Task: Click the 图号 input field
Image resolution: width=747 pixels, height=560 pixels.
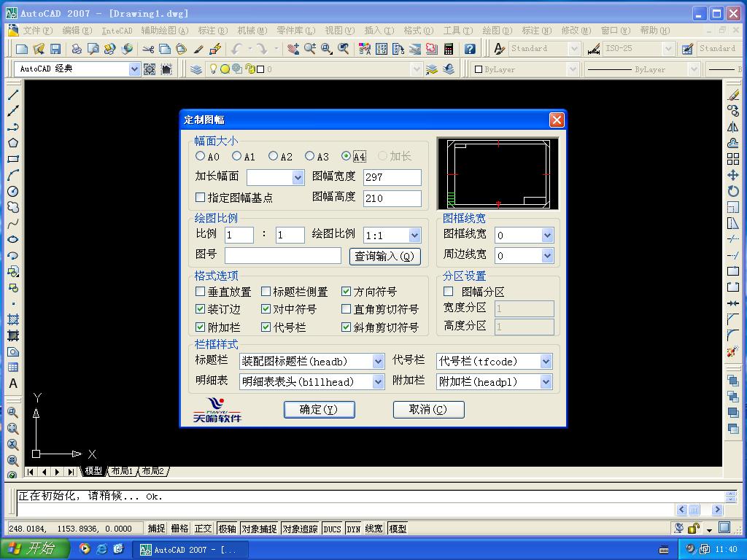Action: (283, 256)
